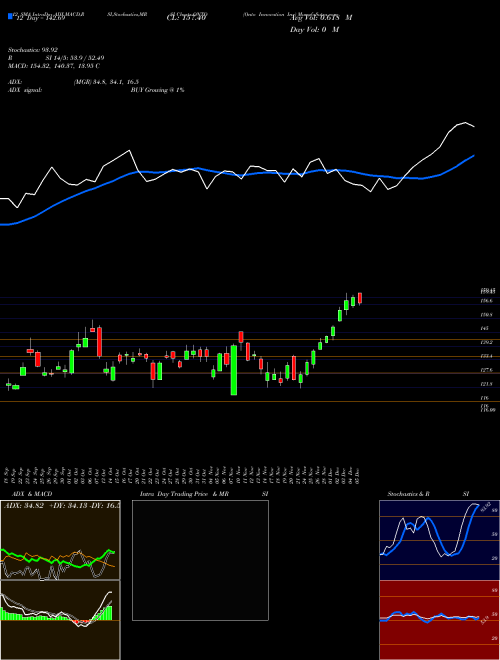Click the Day Vol: 0 M text
Image resolution: width=500 pixels, height=660 pixels.
point(314,30)
